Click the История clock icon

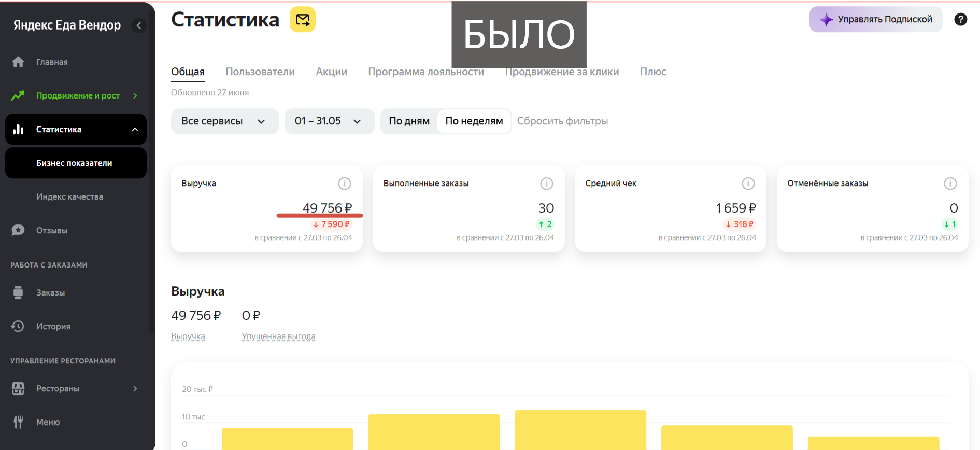(18, 326)
